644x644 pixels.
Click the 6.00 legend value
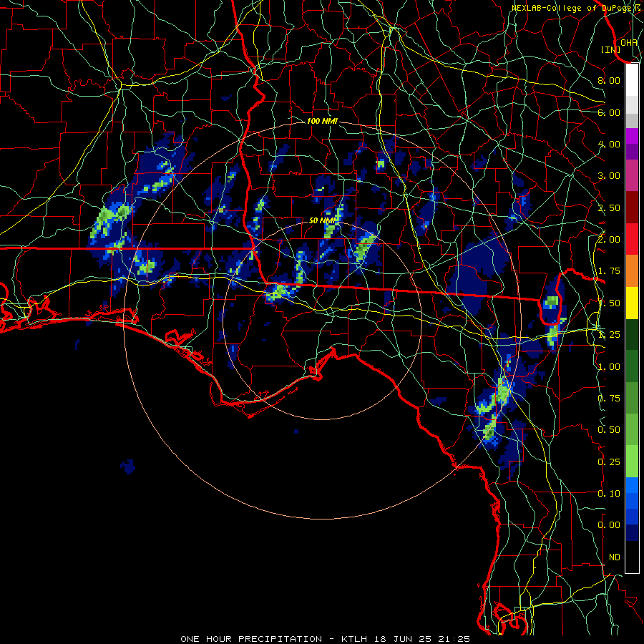pos(609,112)
